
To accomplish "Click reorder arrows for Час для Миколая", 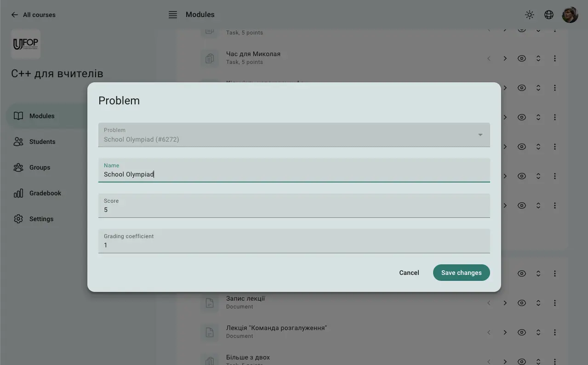I will [x=538, y=58].
